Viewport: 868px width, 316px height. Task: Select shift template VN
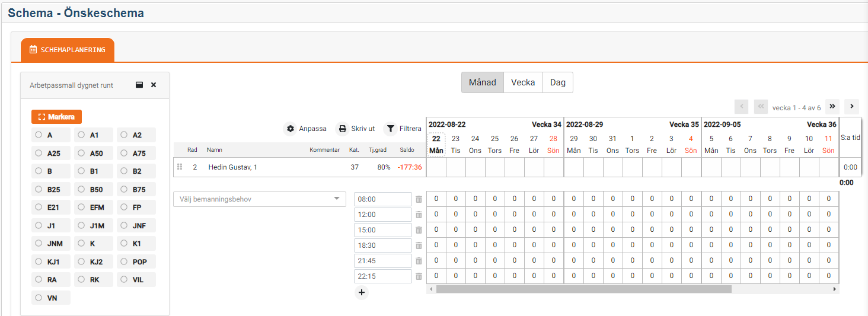click(51, 298)
